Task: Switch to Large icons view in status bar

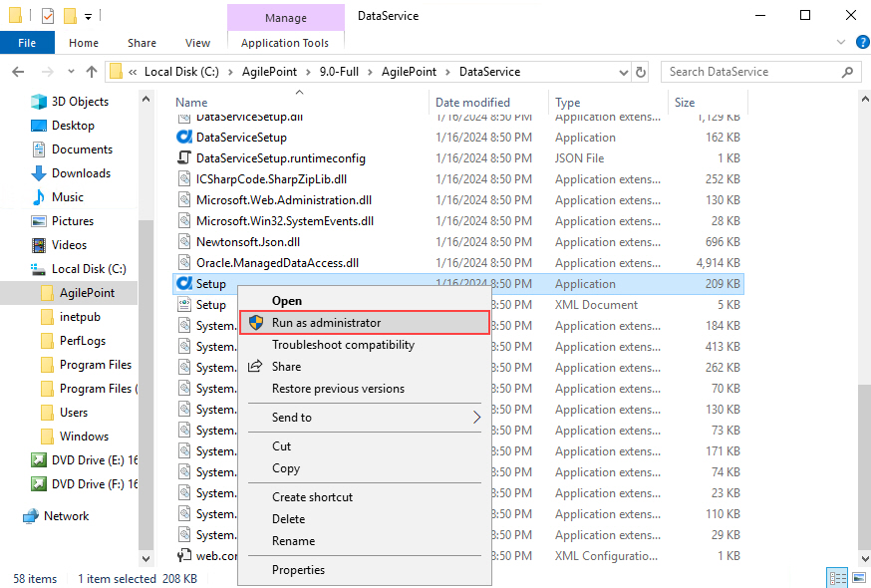Action: tap(859, 577)
